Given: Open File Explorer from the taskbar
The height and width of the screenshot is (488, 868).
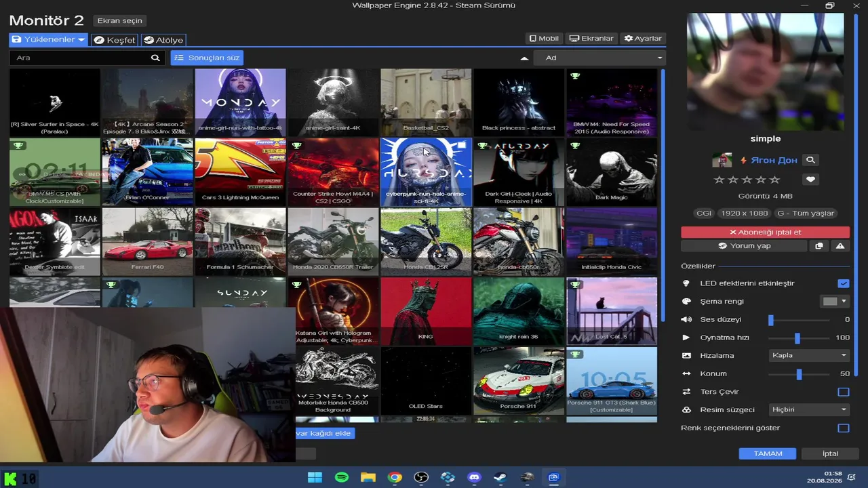Looking at the screenshot, I should 368,477.
